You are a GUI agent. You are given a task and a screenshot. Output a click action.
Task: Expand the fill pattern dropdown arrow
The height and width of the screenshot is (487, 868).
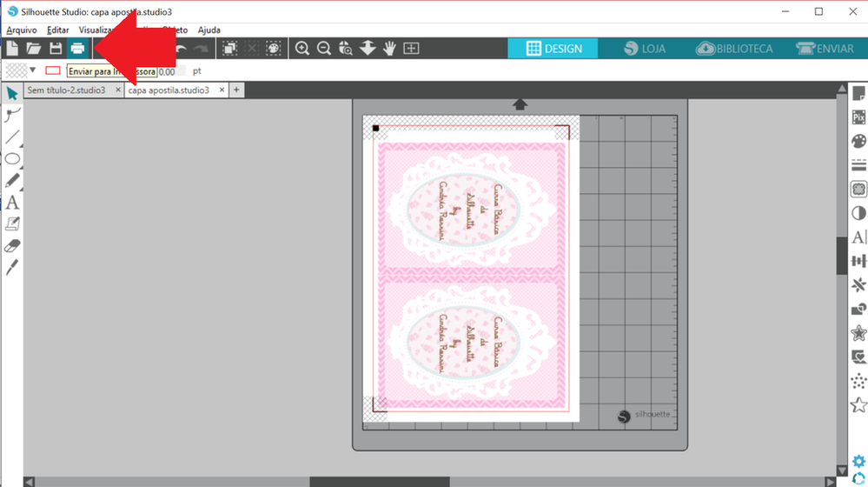(x=33, y=70)
